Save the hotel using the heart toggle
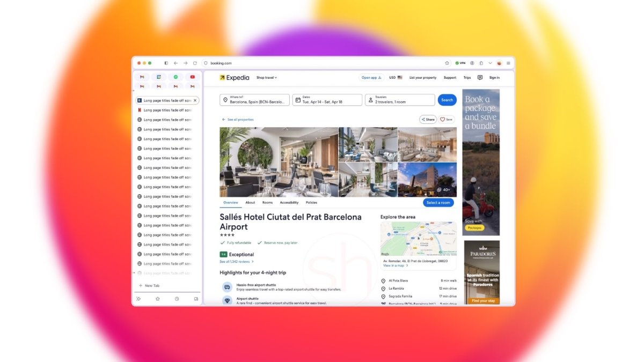Screen dimensions: 644x362 [446, 119]
